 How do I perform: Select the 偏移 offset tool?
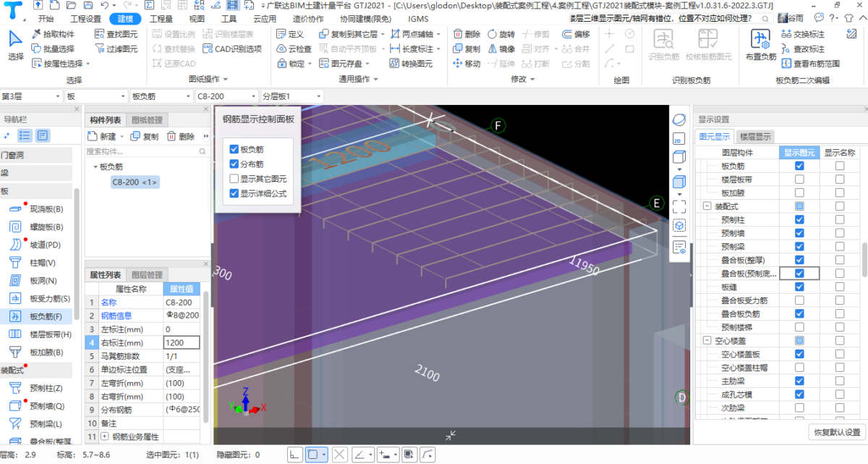(576, 34)
